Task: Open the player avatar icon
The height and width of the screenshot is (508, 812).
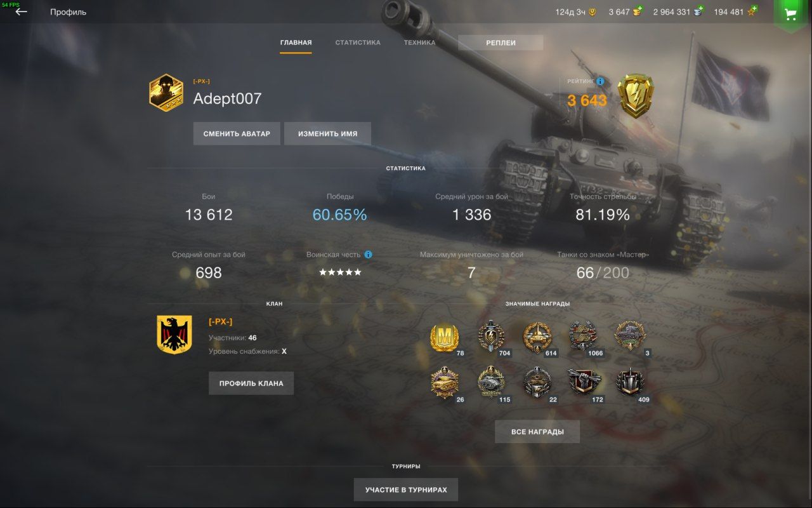Action: click(x=166, y=92)
